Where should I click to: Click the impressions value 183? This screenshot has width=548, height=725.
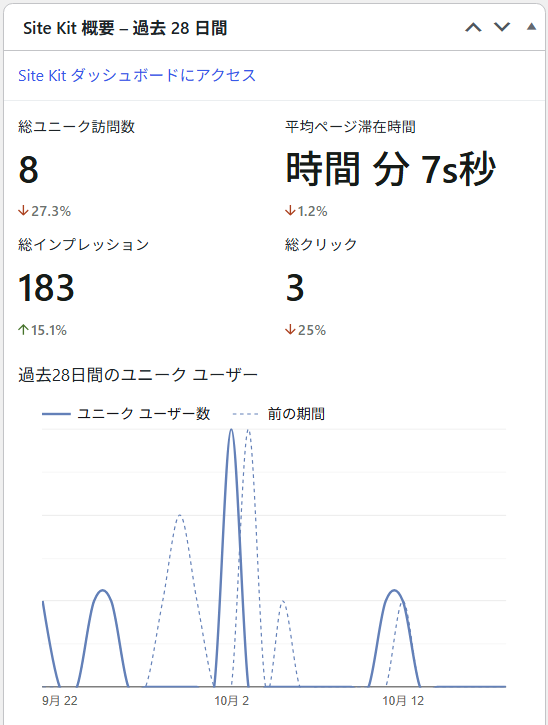(x=46, y=288)
